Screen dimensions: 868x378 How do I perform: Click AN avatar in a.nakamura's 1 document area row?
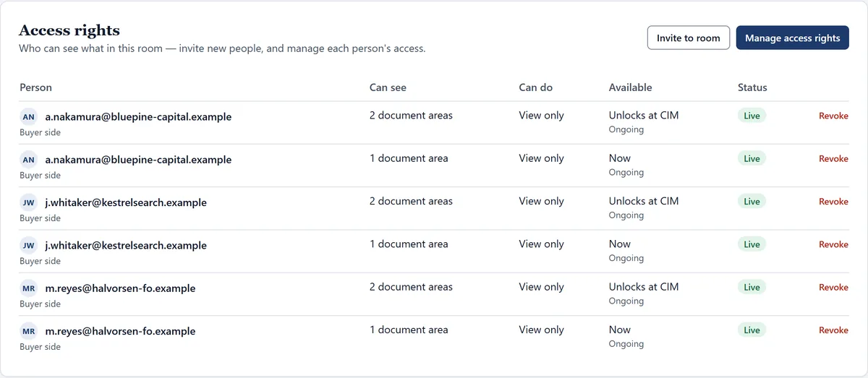coord(29,160)
